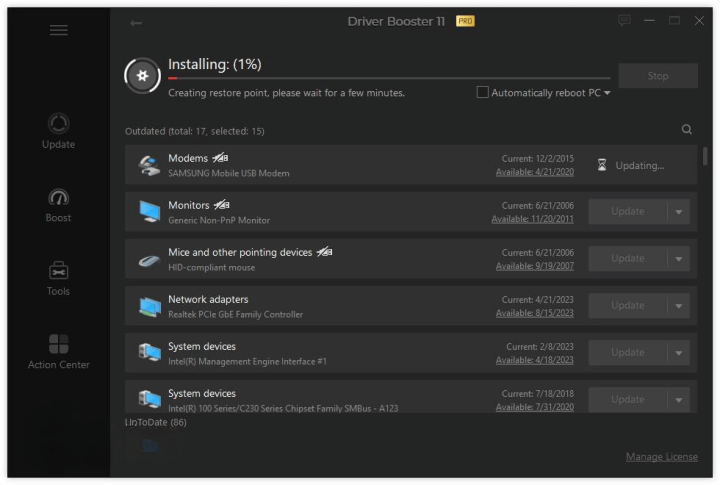The image size is (720, 485).
Task: Update the Chipset Family SMBus driver
Action: [x=628, y=400]
